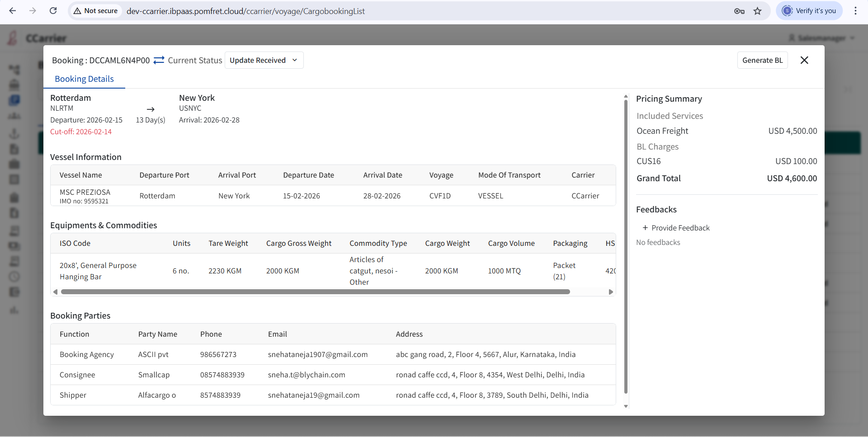
Task: Click the Provide Feedback link
Action: [680, 228]
